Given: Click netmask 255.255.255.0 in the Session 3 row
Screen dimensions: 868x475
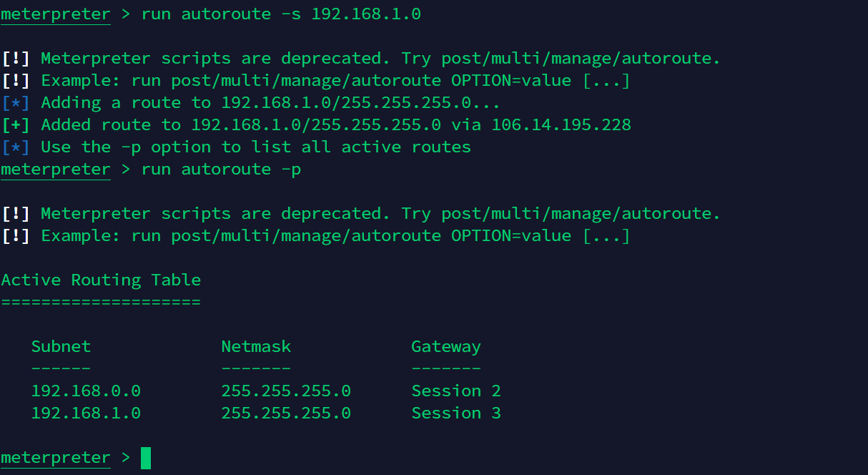Looking at the screenshot, I should tap(286, 413).
